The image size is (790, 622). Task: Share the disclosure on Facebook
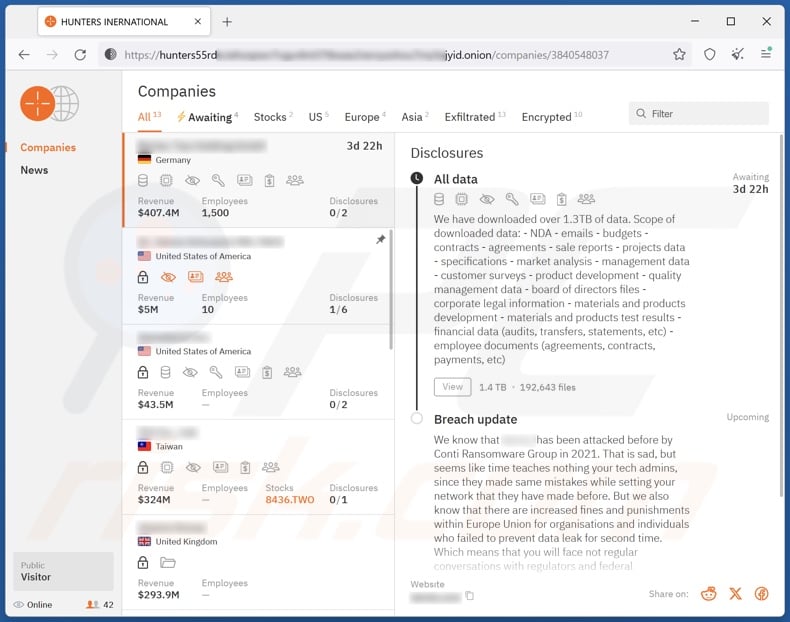click(x=761, y=594)
